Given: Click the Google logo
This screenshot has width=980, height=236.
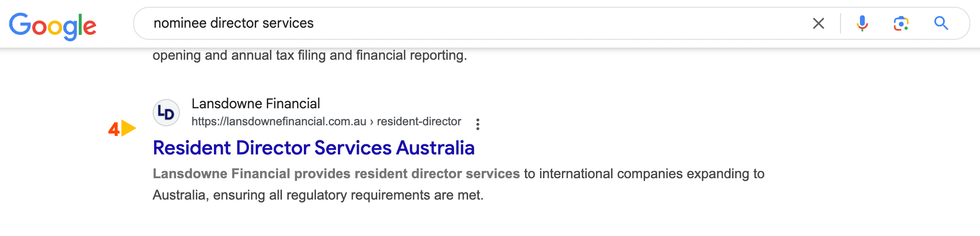Looking at the screenshot, I should click(x=52, y=26).
